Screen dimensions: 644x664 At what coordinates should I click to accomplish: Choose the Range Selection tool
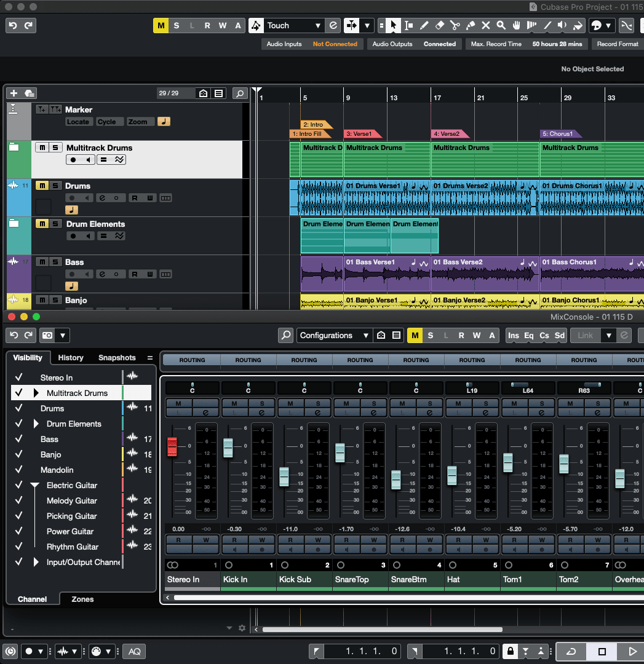tap(408, 26)
